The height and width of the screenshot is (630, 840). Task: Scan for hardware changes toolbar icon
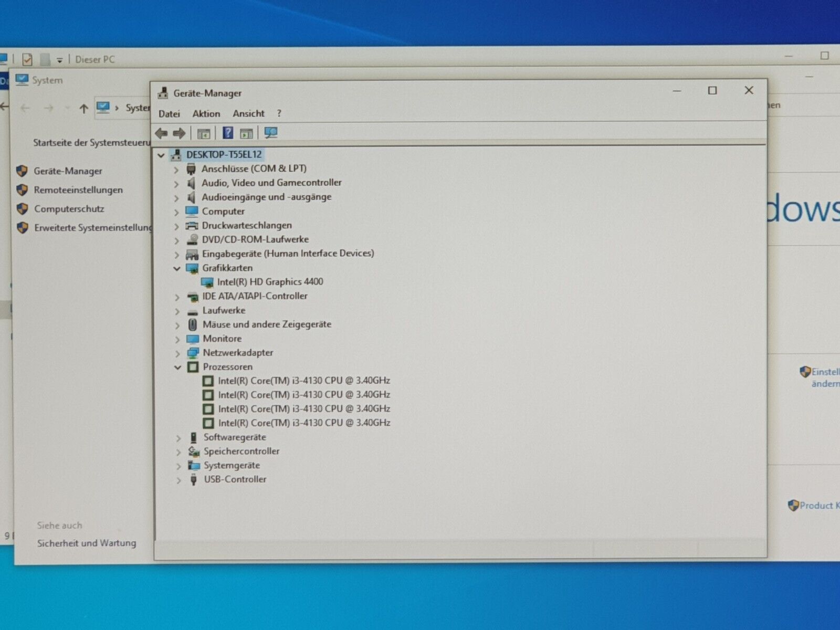point(271,133)
